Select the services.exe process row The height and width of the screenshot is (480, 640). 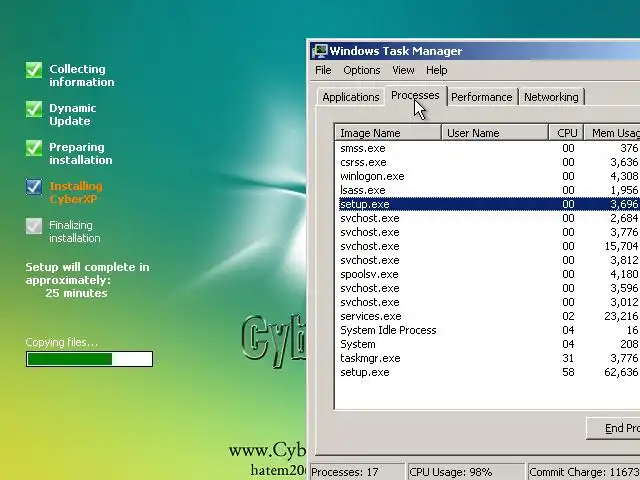pyautogui.click(x=489, y=316)
